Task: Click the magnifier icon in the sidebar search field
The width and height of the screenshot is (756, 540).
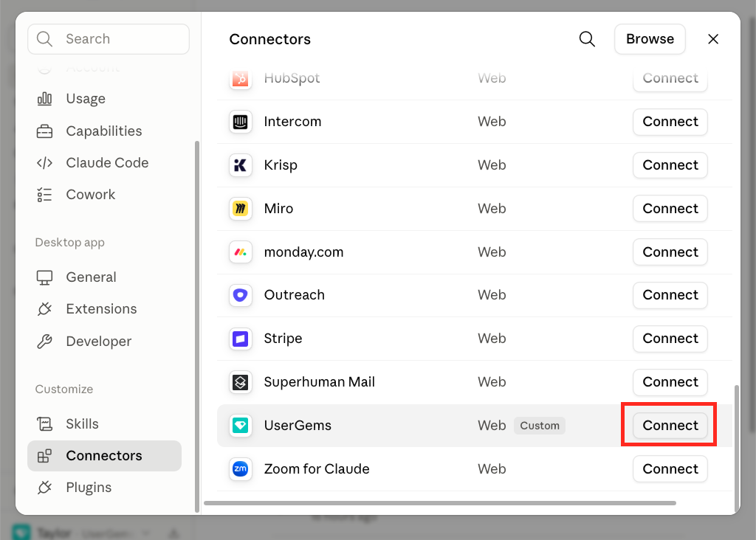Action: pyautogui.click(x=44, y=39)
